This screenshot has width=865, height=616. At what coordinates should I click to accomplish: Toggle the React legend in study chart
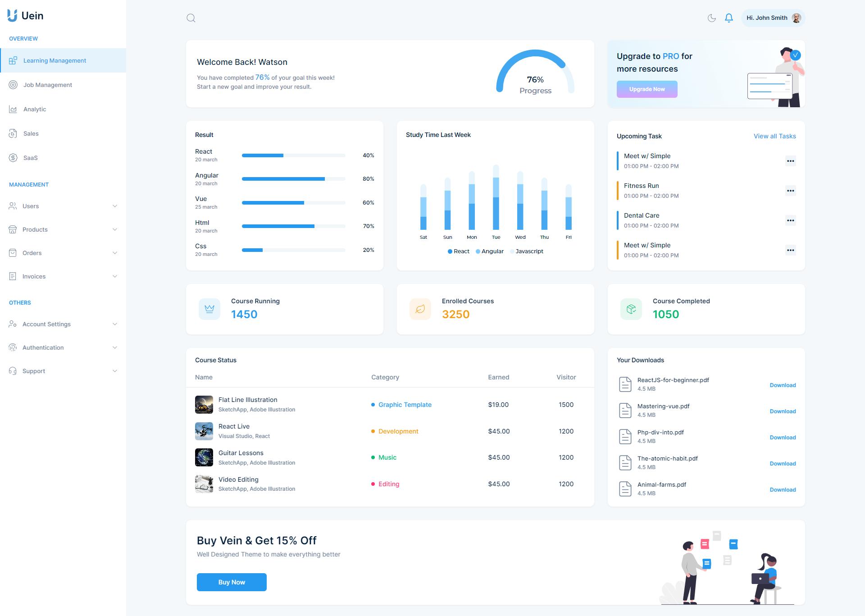(x=458, y=251)
